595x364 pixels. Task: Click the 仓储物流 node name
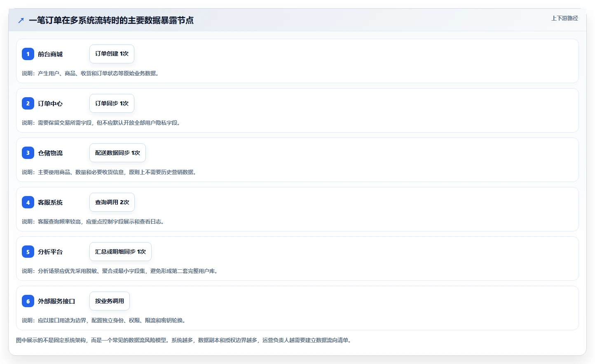pyautogui.click(x=50, y=153)
